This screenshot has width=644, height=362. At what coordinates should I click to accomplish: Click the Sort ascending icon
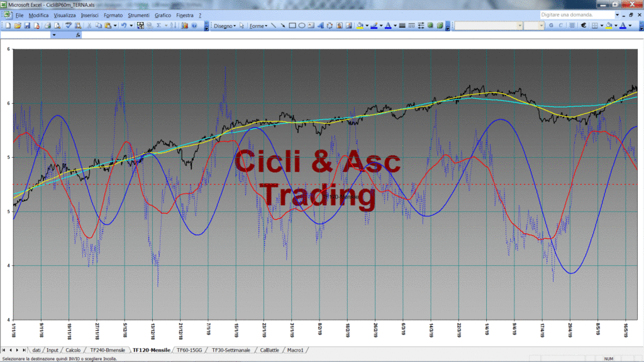pos(173,25)
